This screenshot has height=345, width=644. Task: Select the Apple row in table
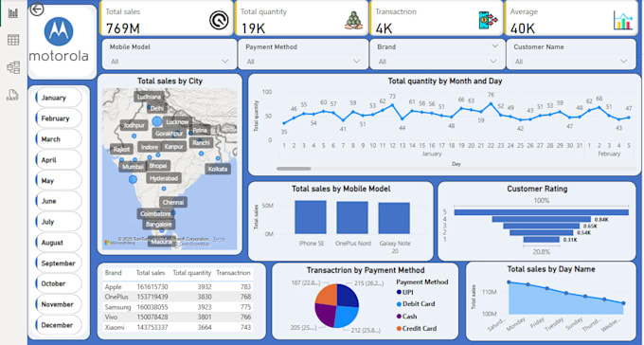[178, 286]
